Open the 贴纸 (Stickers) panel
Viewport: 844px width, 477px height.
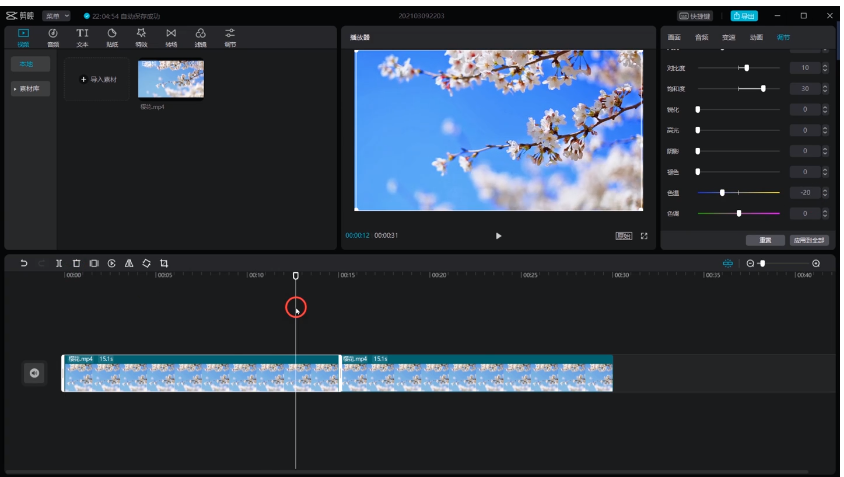click(112, 37)
